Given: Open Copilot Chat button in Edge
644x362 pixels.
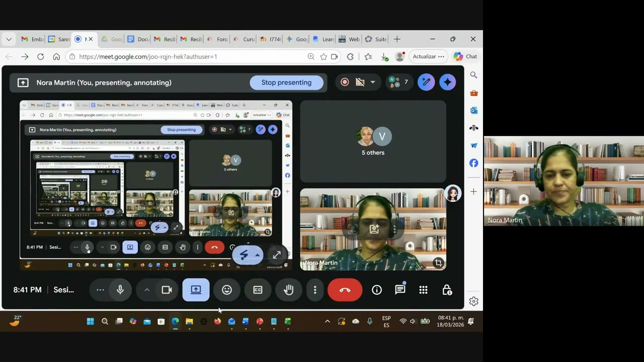Looking at the screenshot, I should (465, 57).
